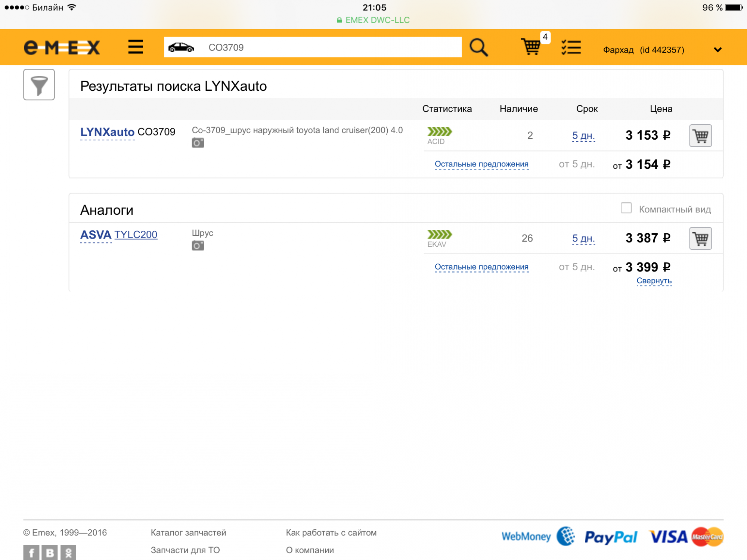Click the magnifier search icon
747x560 pixels.
478,47
